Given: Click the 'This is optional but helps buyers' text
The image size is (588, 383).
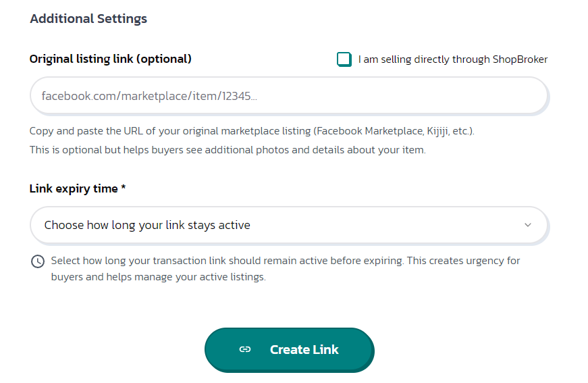Looking at the screenshot, I should 228,150.
